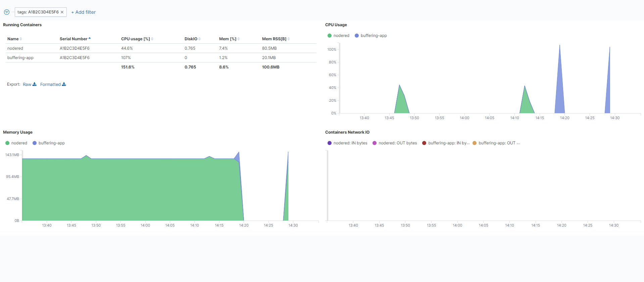Viewport: 644px width, 282px height.
Task: Toggle nodered: IN bytes legend item
Action: coord(347,143)
